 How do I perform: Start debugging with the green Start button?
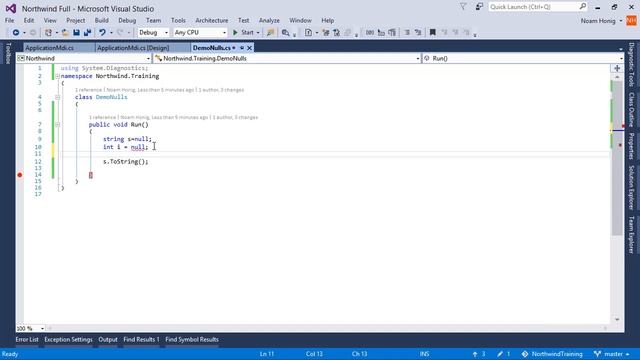243,33
